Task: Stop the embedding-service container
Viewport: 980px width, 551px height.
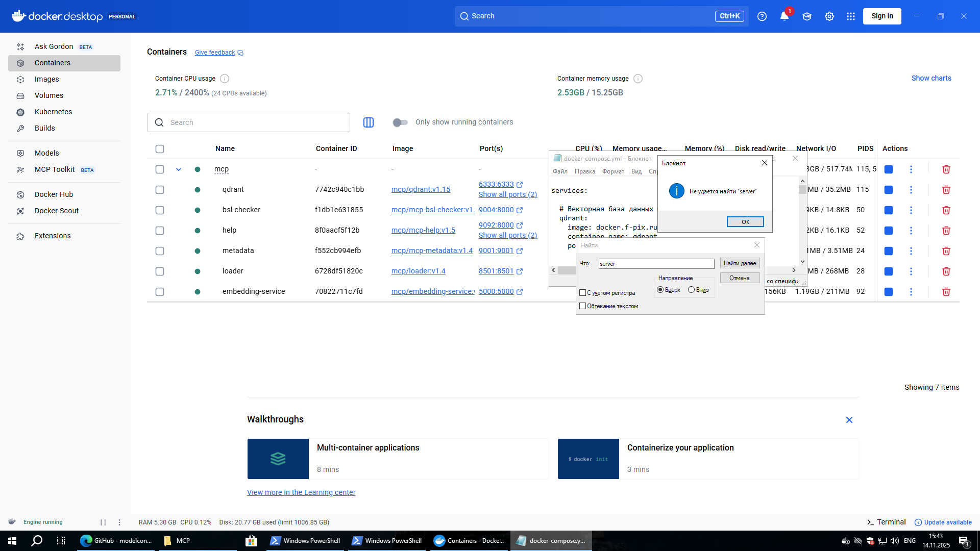Action: (x=888, y=292)
